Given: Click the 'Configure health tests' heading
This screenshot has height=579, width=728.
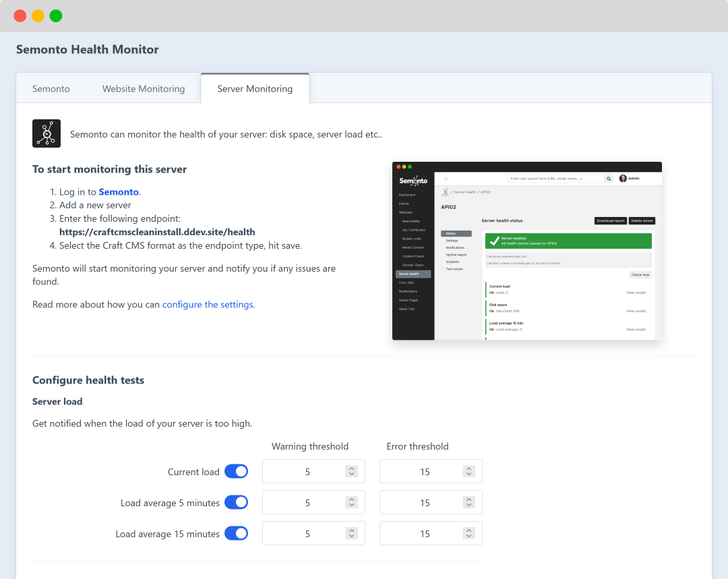Looking at the screenshot, I should [x=88, y=380].
